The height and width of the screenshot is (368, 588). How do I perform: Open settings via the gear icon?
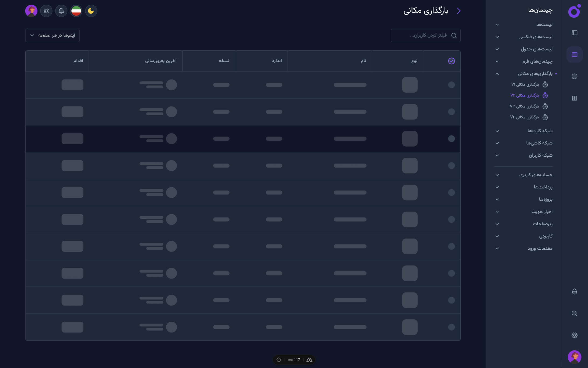coord(575,335)
